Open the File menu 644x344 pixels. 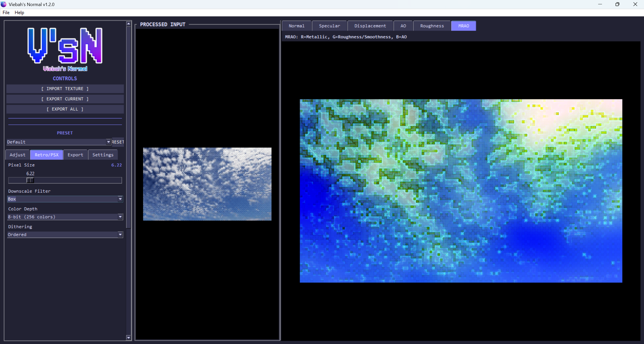coord(6,12)
